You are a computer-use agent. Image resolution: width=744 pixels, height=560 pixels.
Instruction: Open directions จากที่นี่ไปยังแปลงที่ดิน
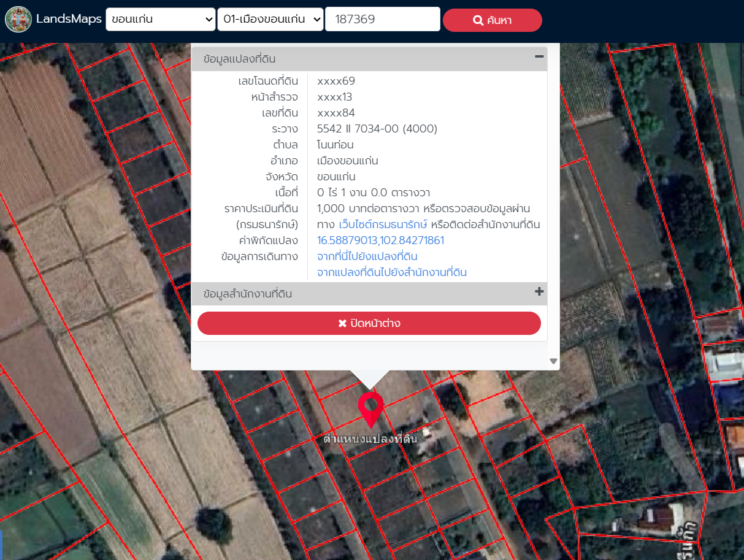click(367, 256)
